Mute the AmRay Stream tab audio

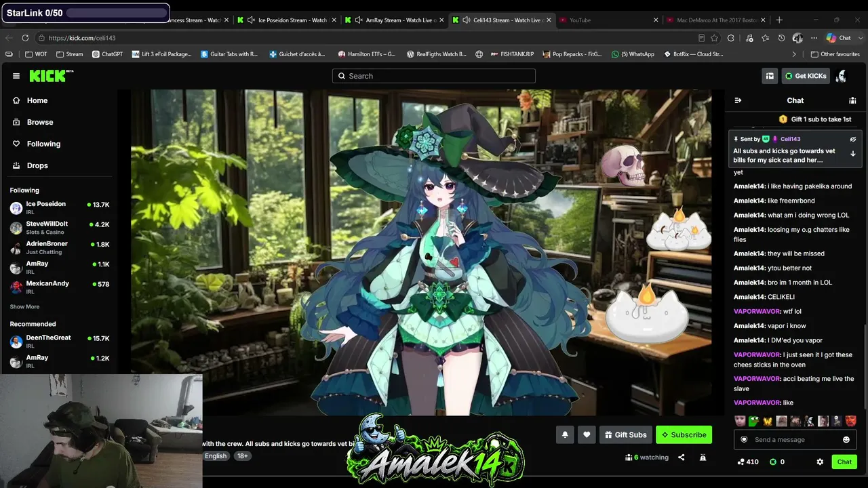click(359, 20)
